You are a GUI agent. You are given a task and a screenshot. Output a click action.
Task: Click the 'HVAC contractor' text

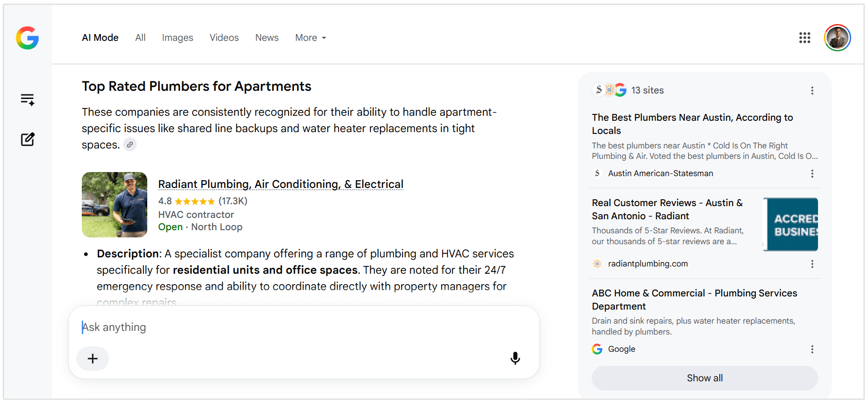click(x=196, y=215)
